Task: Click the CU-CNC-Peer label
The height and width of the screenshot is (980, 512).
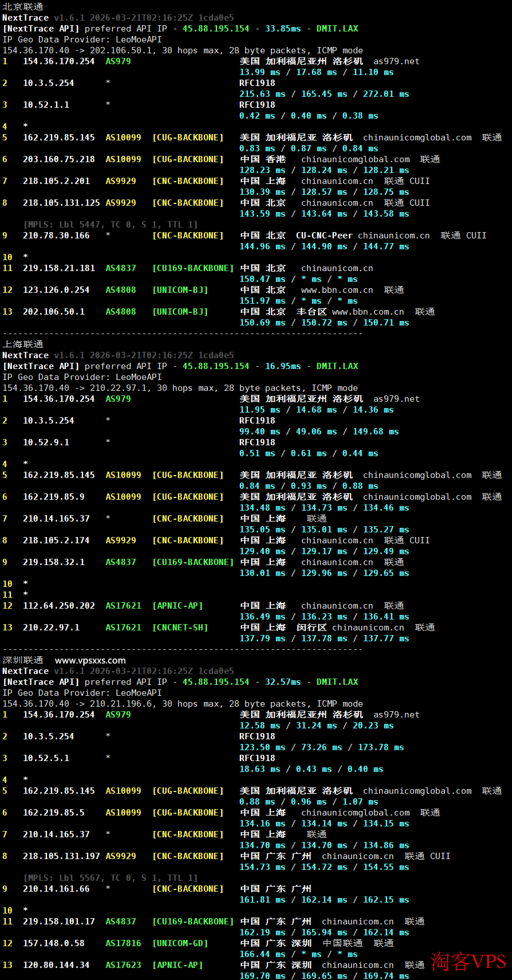Action: (324, 236)
